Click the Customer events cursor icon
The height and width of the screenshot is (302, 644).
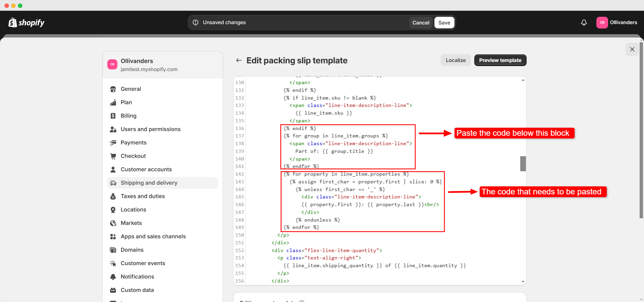(x=113, y=263)
